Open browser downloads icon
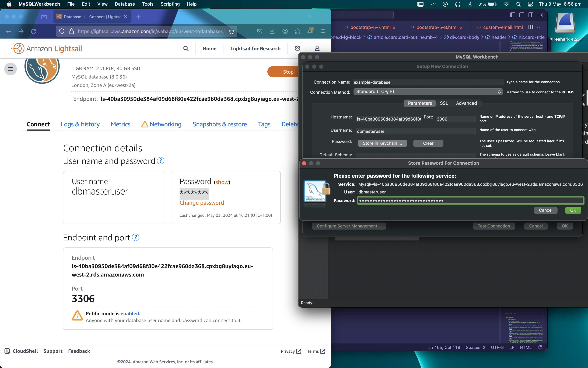 point(272,31)
